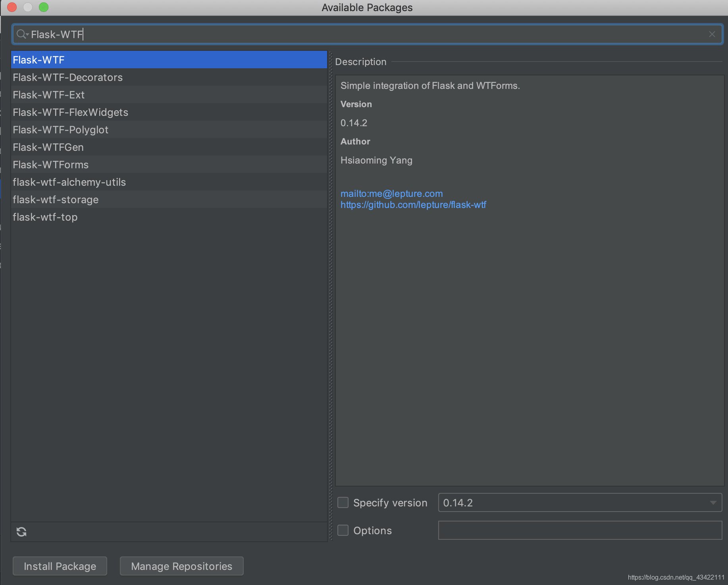
Task: Select the Flask-WTF-Ext package
Action: pyautogui.click(x=169, y=94)
